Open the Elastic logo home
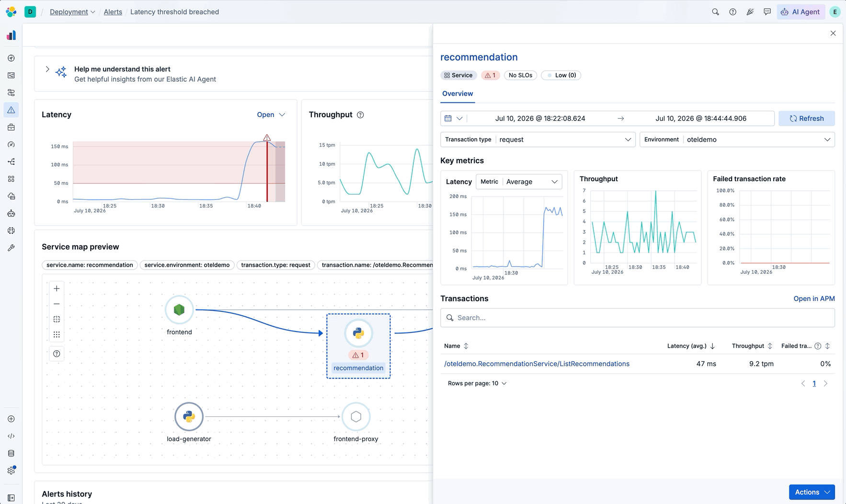 click(11, 11)
